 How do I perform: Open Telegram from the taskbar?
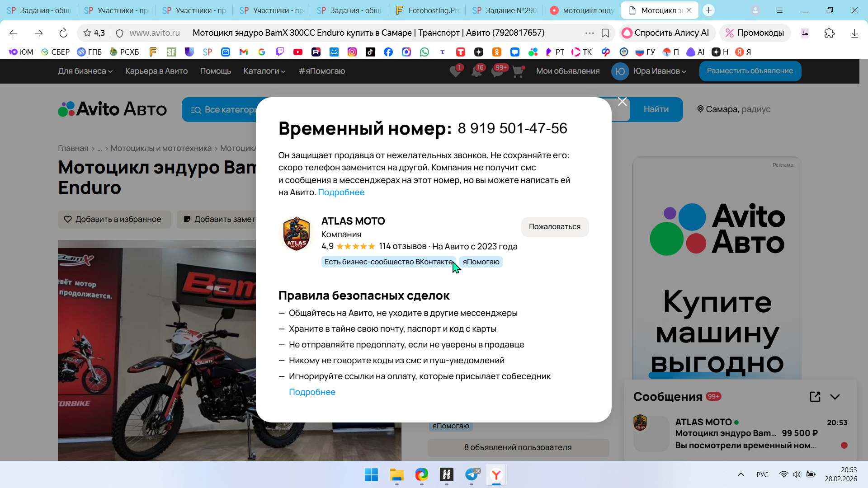471,474
